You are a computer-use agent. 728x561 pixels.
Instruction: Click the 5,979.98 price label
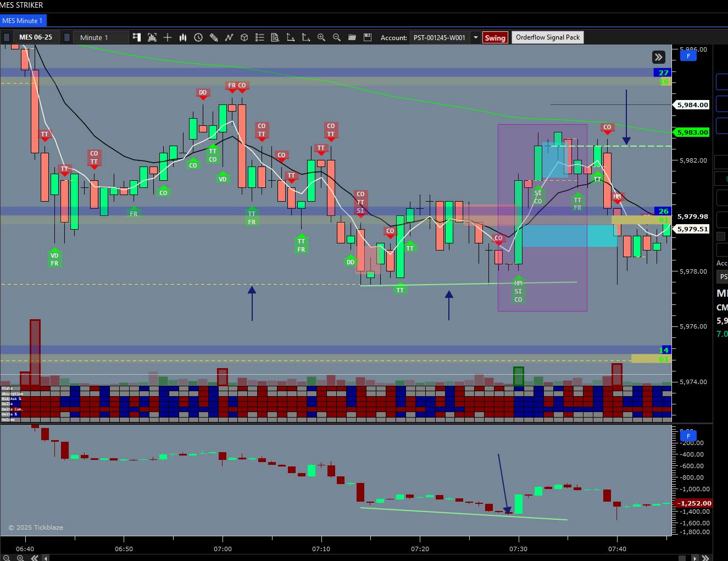(x=692, y=216)
